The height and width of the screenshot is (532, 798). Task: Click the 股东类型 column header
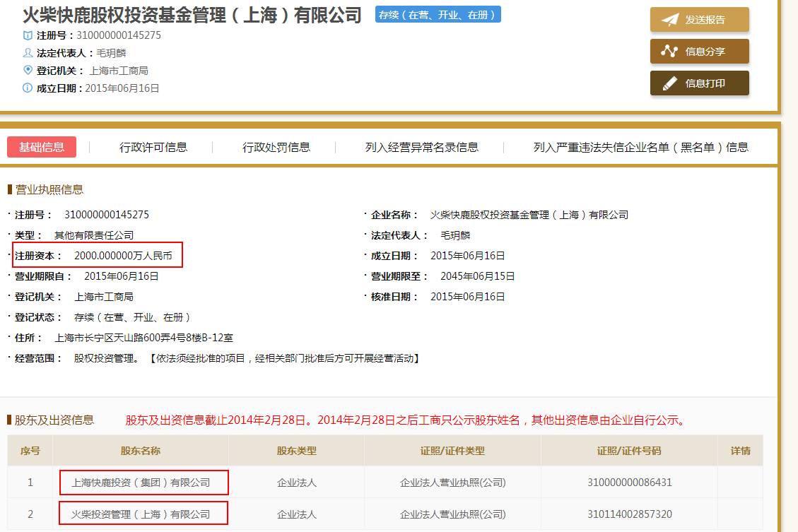[297, 451]
